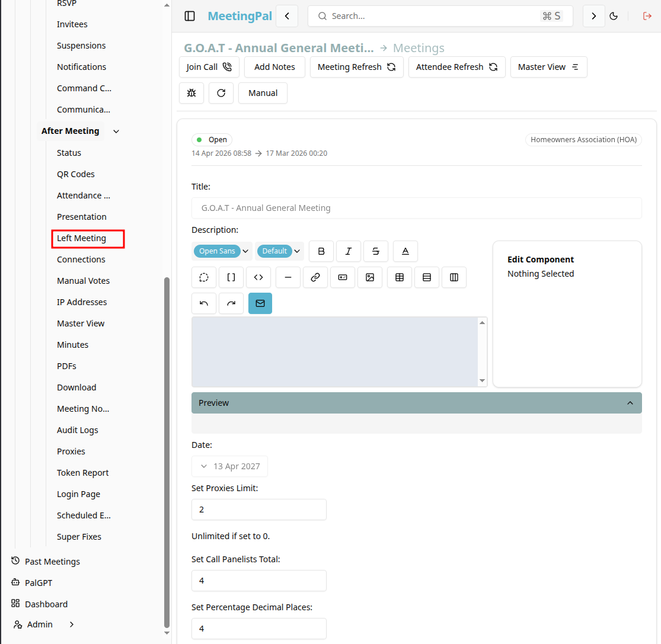Click the rows layout icon
661x644 pixels.
(427, 277)
